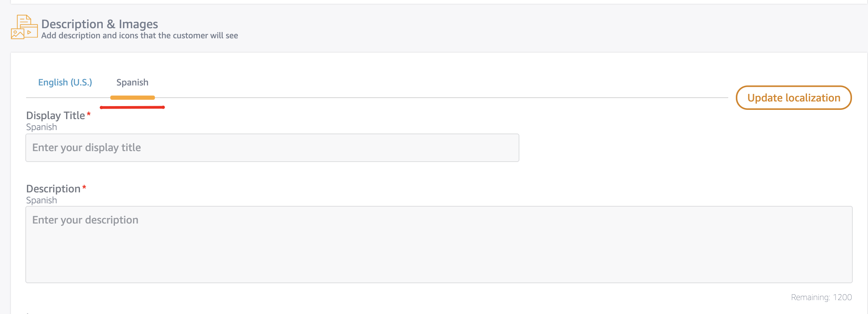Click the Update localization button
868x314 pixels.
[x=793, y=97]
